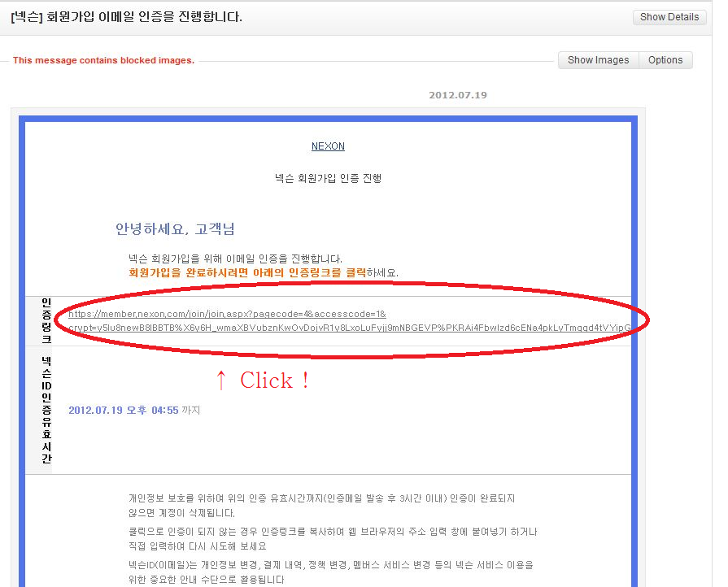The image size is (728, 587).
Task: Click the Show Details button
Action: [x=669, y=17]
